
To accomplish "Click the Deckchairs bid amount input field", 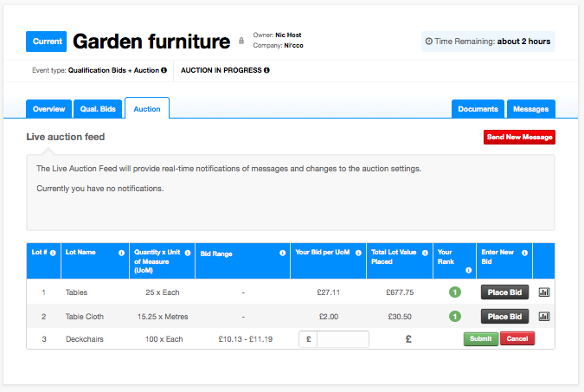I will (x=343, y=339).
